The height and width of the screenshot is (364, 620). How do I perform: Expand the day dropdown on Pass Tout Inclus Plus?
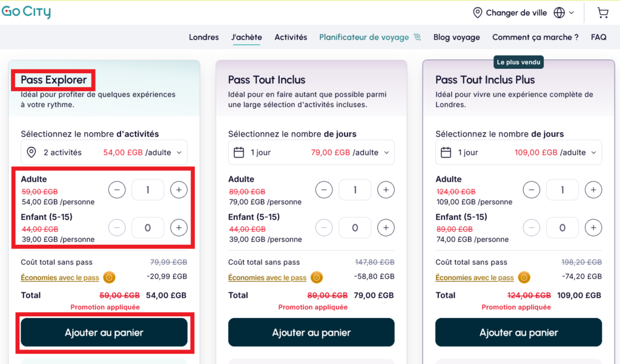click(x=594, y=152)
